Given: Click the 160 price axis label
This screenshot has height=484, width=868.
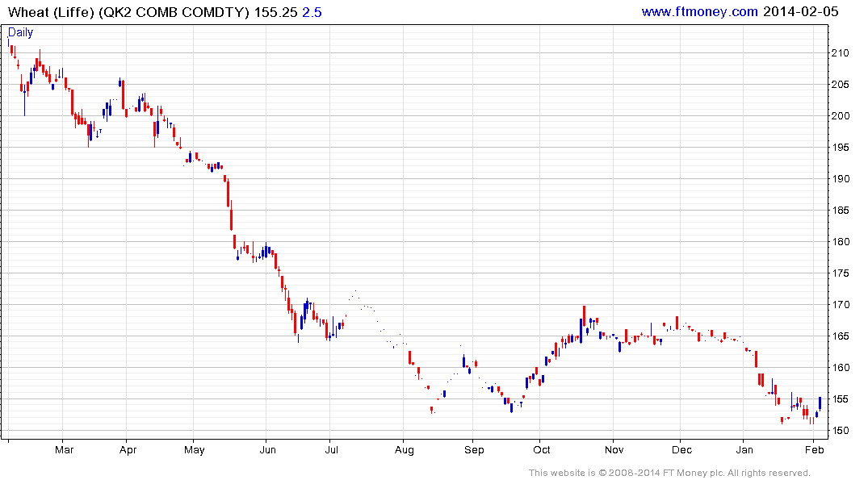Looking at the screenshot, I should point(840,368).
